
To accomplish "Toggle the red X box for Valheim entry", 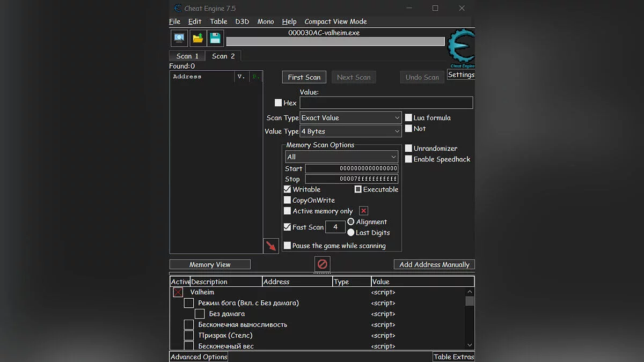I will coord(178,292).
